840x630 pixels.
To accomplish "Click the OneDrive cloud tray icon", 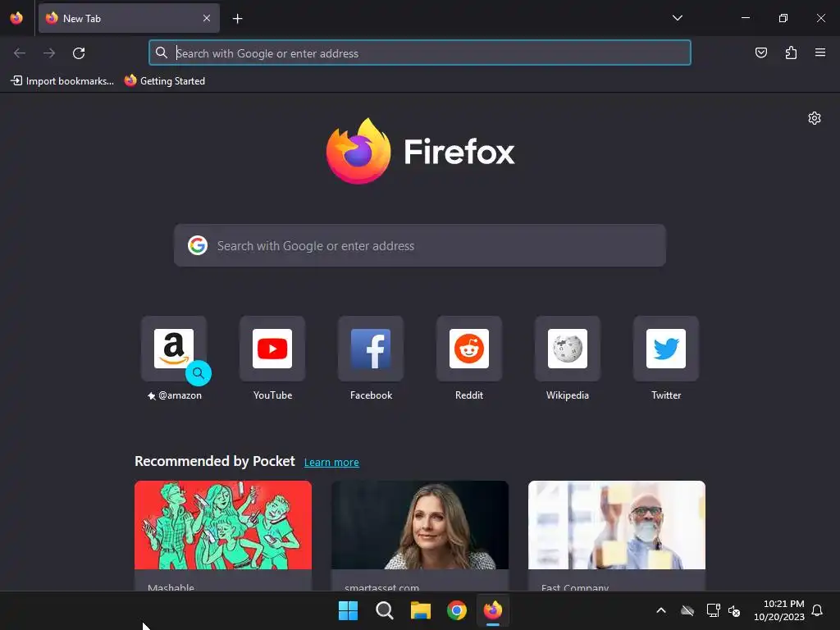I will click(687, 610).
